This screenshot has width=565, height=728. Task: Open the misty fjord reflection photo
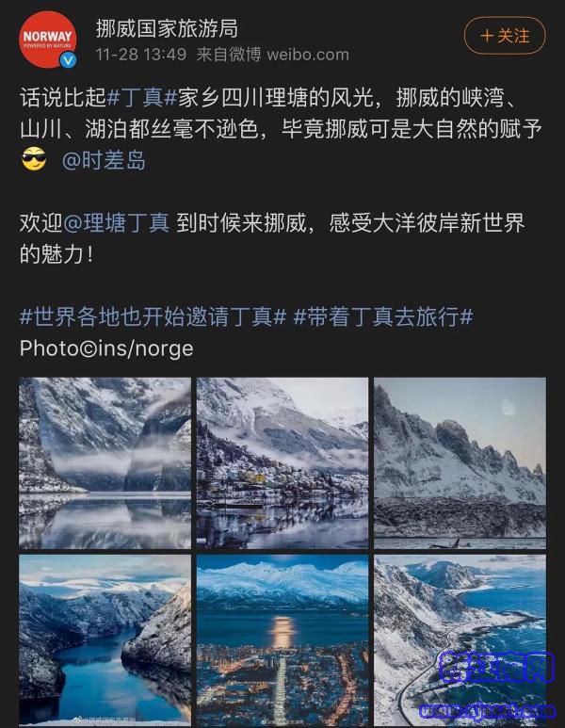[x=105, y=463]
